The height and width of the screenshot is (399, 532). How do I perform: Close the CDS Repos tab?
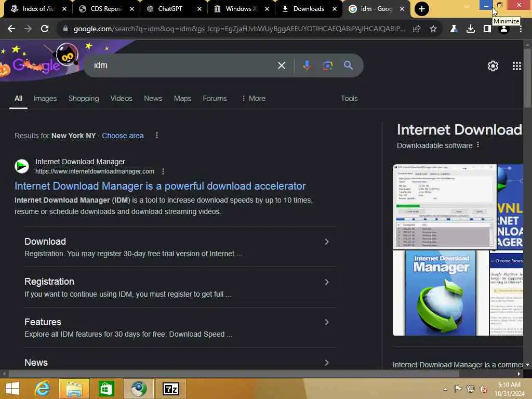tap(132, 9)
